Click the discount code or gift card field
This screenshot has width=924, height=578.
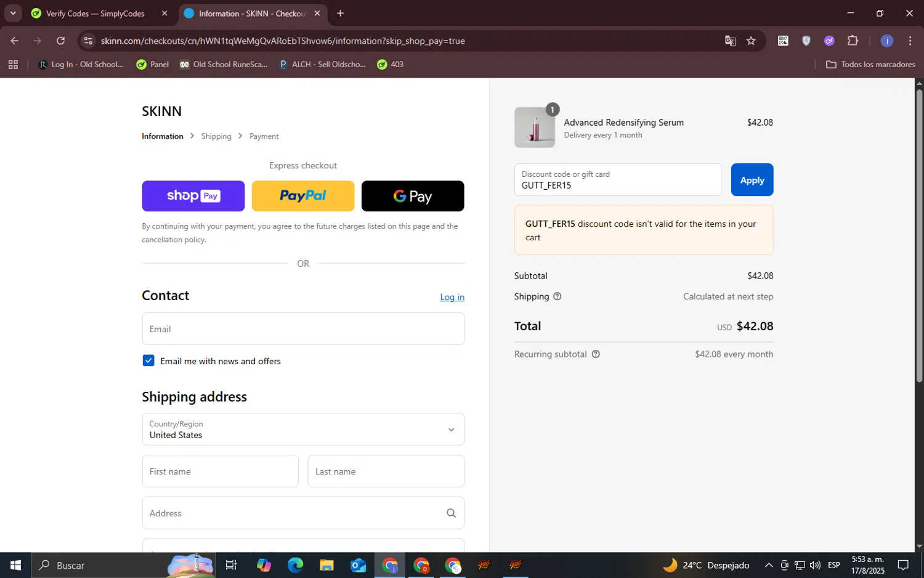coord(618,180)
